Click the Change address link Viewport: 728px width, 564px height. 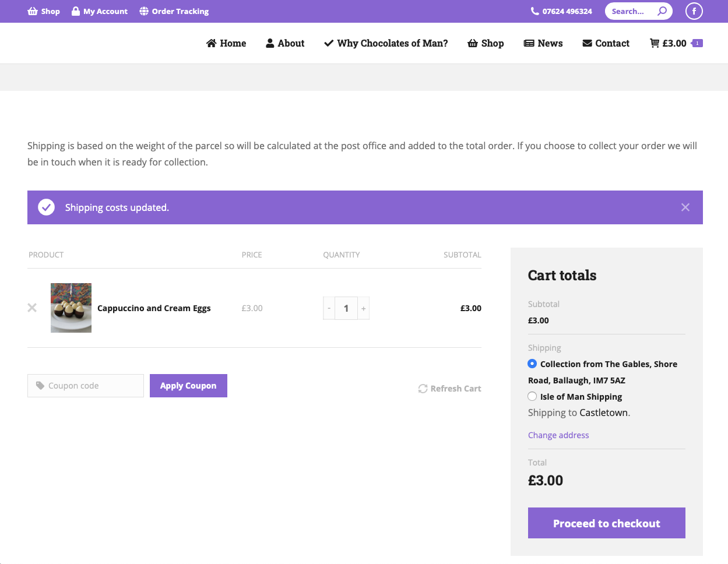(558, 435)
